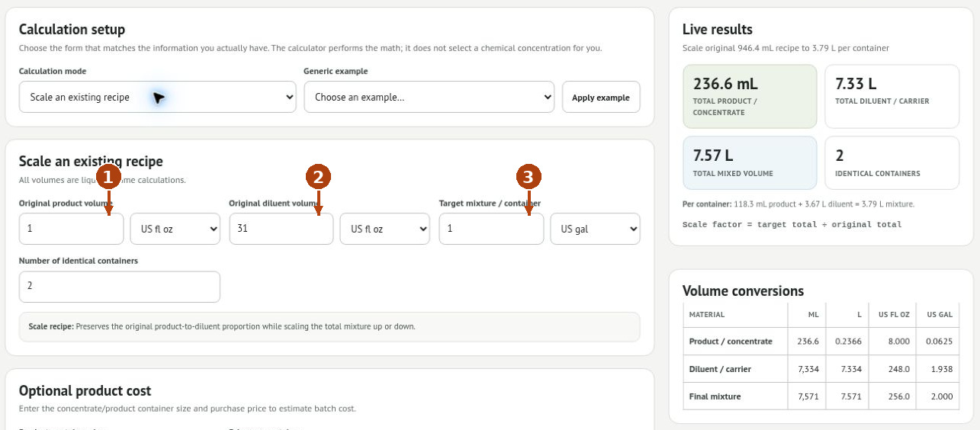
Task: Click the Number of identical containers field
Action: coord(120,287)
